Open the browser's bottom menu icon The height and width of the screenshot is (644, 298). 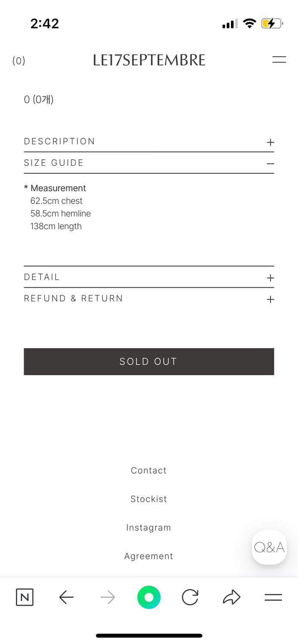click(x=273, y=597)
